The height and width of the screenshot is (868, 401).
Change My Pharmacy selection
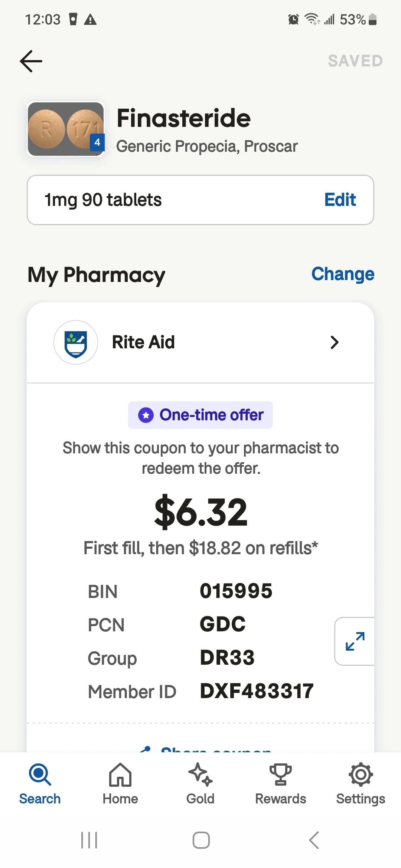(x=342, y=274)
